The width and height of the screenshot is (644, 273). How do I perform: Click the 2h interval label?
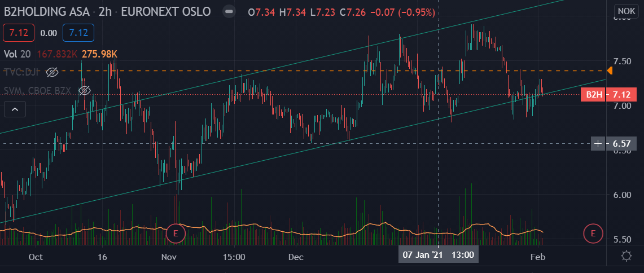pyautogui.click(x=106, y=11)
